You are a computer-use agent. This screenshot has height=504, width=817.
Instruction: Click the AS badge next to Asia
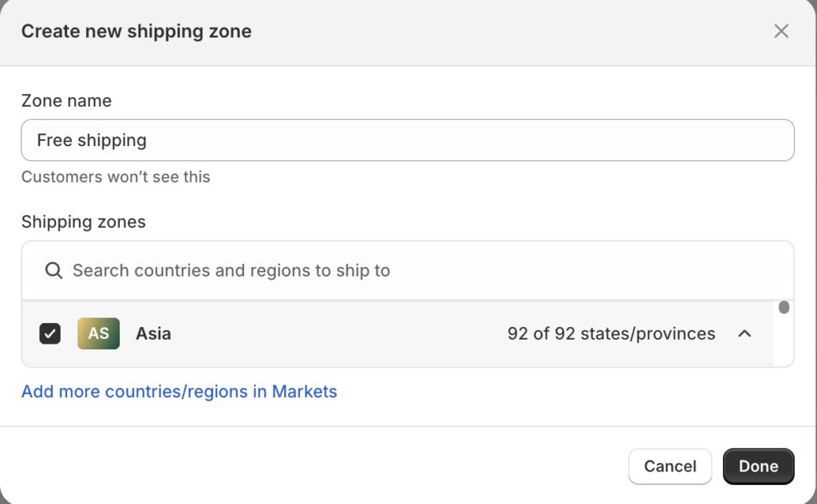point(98,333)
